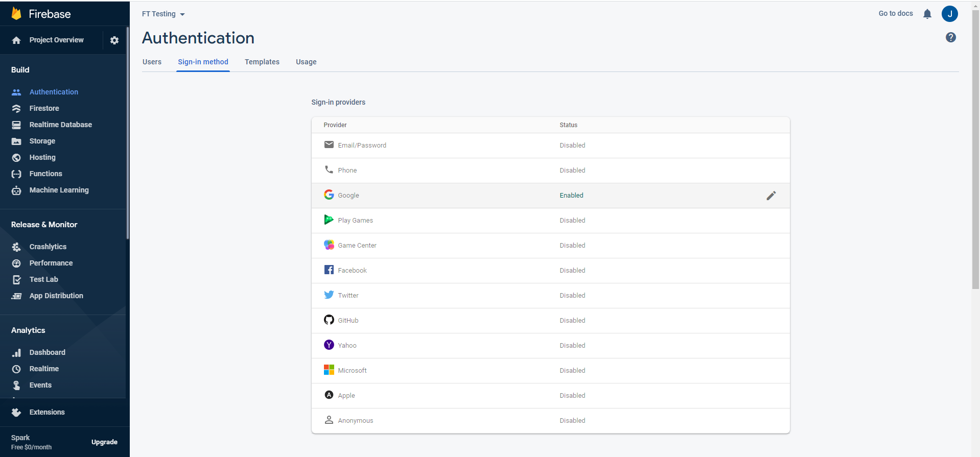Click the Events icon in sidebar
Viewport: 980px width, 457px height.
(x=16, y=385)
